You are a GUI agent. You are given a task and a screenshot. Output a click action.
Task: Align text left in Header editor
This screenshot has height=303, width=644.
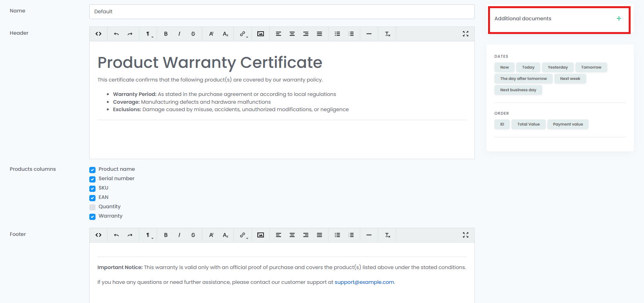point(278,34)
